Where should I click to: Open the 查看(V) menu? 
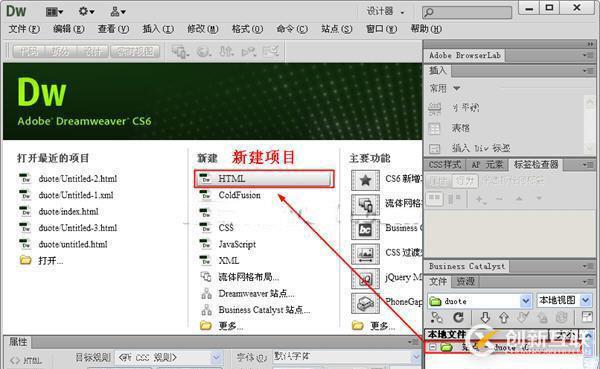pyautogui.click(x=113, y=29)
